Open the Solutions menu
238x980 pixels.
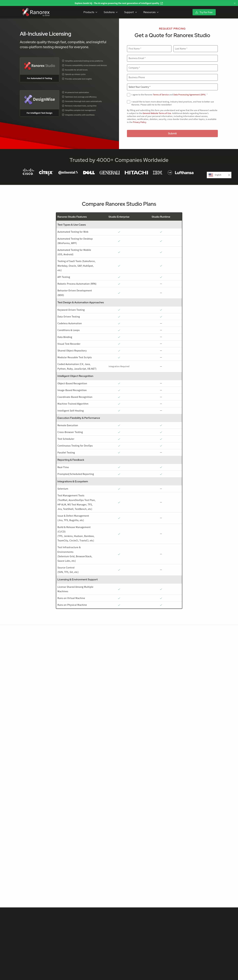coord(110,12)
